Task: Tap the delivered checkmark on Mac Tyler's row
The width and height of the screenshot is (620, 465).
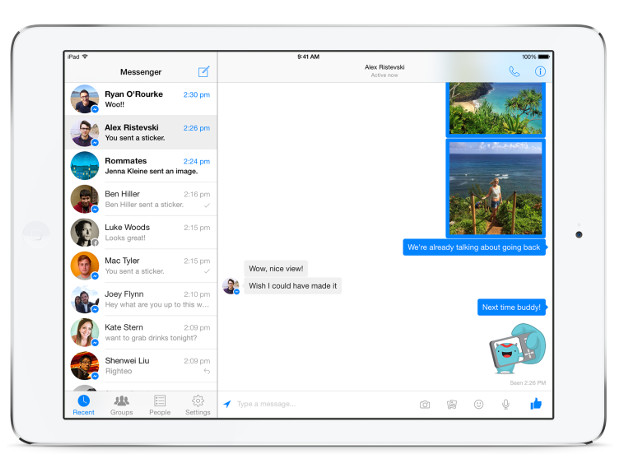Action: [207, 271]
